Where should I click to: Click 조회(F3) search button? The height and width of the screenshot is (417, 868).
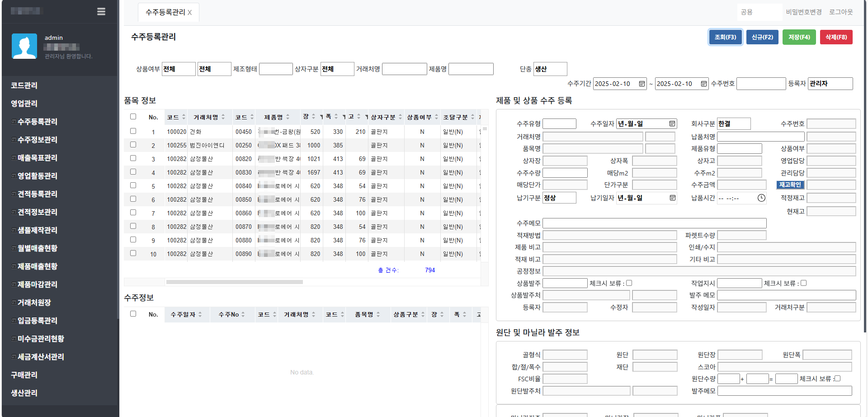[726, 37]
